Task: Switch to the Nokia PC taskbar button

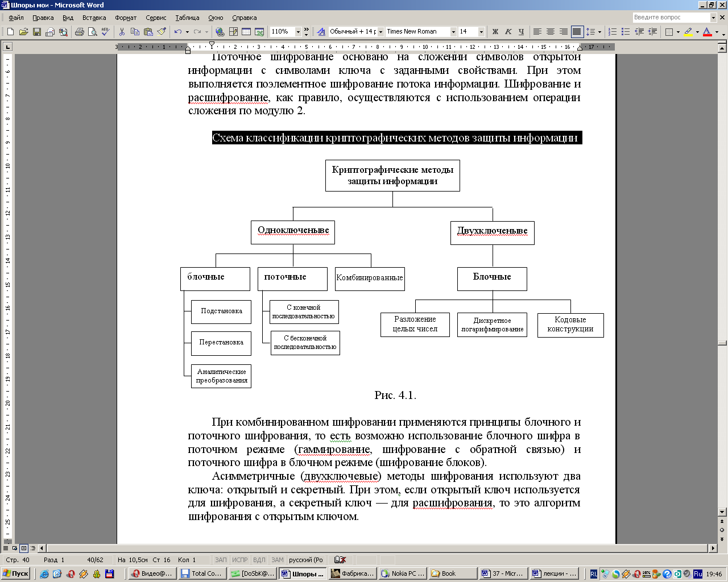Action: 403,573
